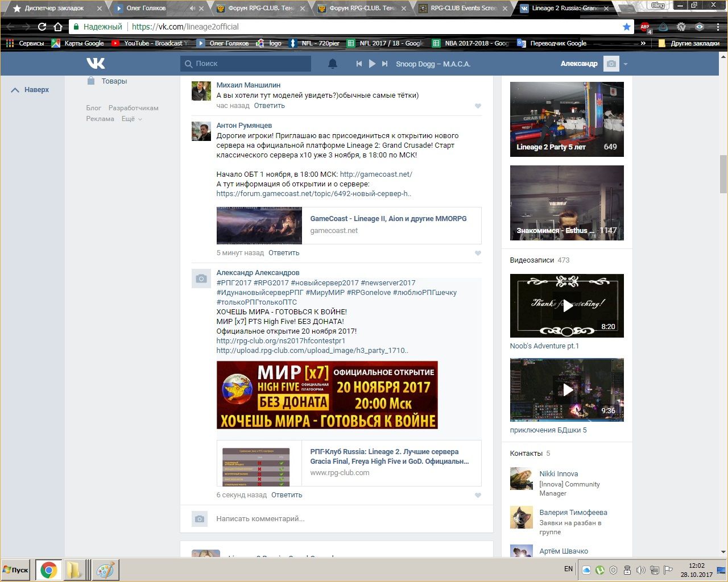Click the page vertical scrollbar thumb
The width and height of the screenshot is (728, 582).
(723, 173)
